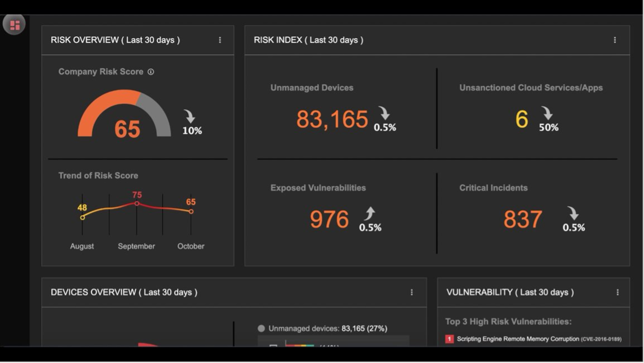Click the Unsanctioned Cloud Services down arrow
This screenshot has width=644, height=363.
tap(547, 113)
